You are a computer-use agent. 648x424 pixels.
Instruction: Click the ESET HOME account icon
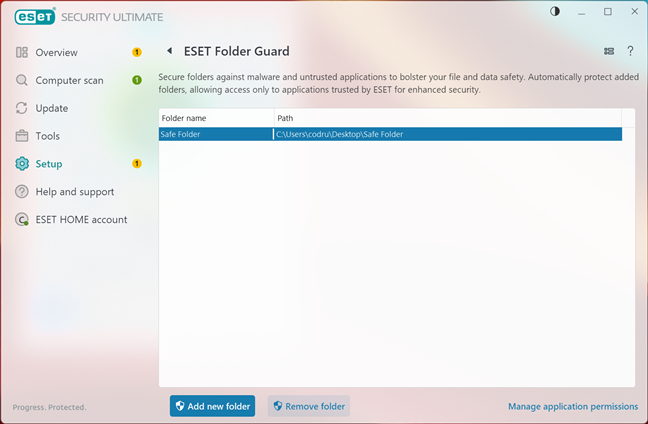(21, 219)
